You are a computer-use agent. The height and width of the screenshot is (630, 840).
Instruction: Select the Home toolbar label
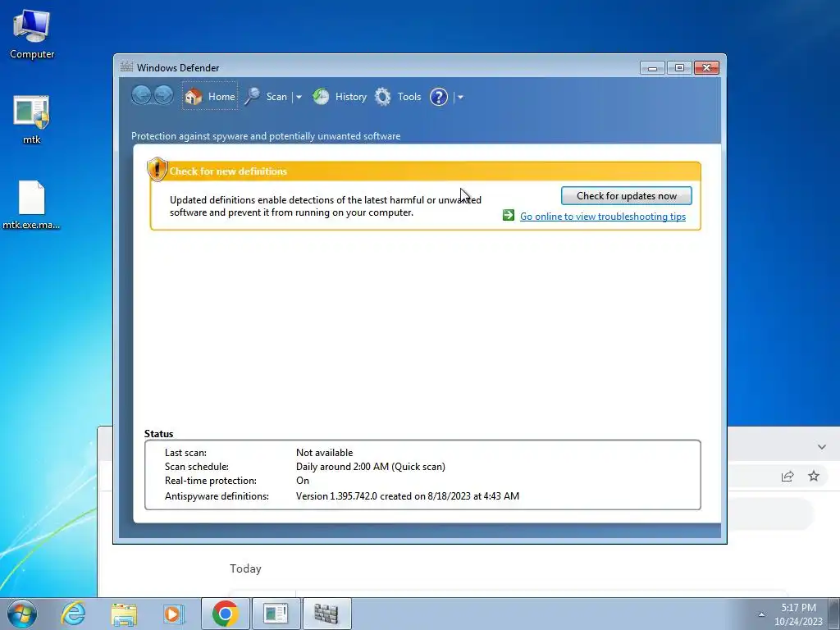tap(221, 97)
